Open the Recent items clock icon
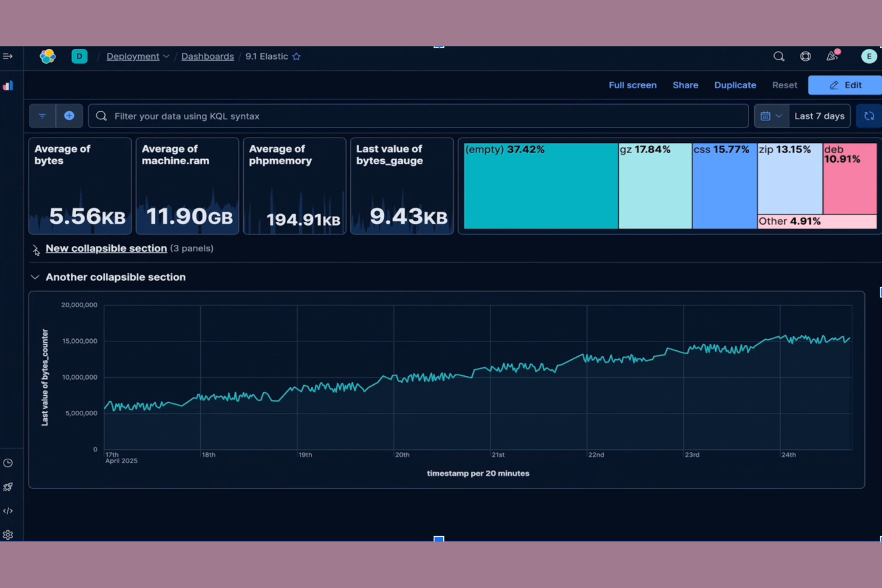 pyautogui.click(x=8, y=463)
